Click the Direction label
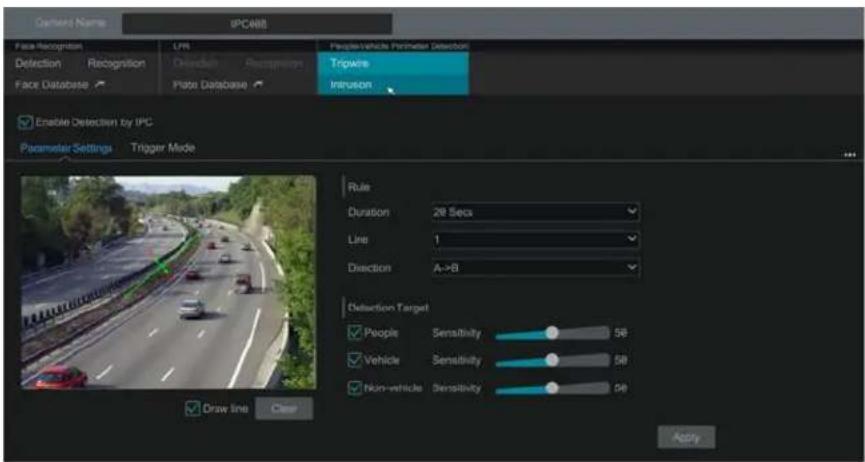 tap(369, 268)
